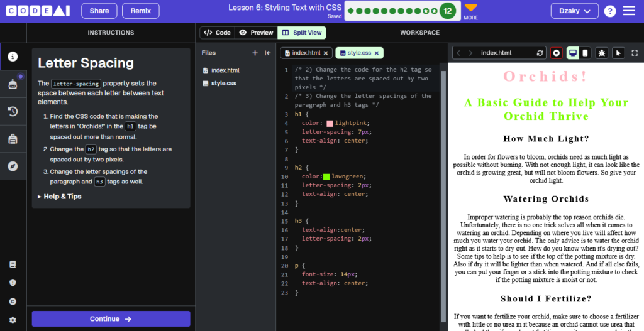Enter fullscreen preview mode
This screenshot has height=331, width=644.
635,53
